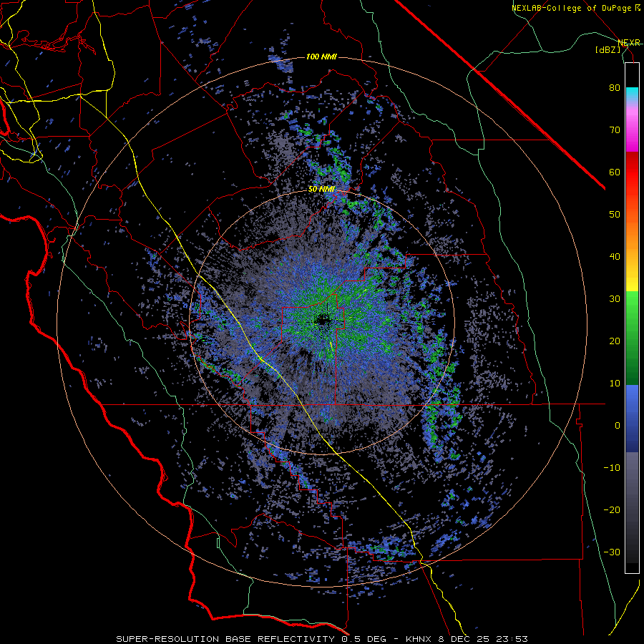This screenshot has height=644, width=644.
Task: Click the 30 dBZ value on color scale
Action: coord(615,299)
